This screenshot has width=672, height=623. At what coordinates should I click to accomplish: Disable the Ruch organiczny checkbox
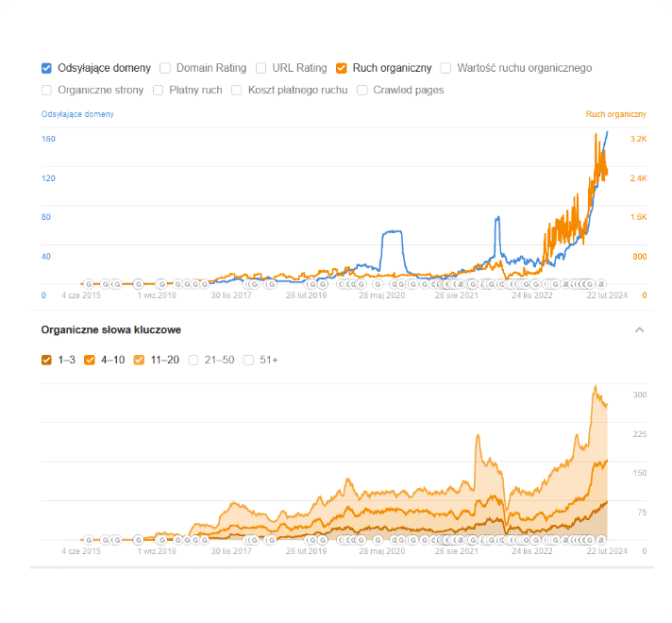point(342,68)
